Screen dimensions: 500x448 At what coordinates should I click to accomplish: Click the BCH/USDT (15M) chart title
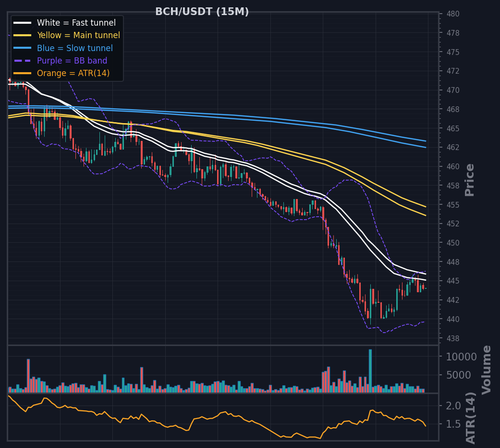pos(202,12)
